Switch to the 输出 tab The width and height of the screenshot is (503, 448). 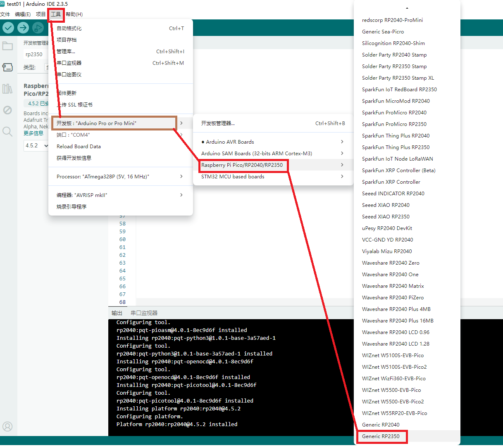click(x=117, y=313)
